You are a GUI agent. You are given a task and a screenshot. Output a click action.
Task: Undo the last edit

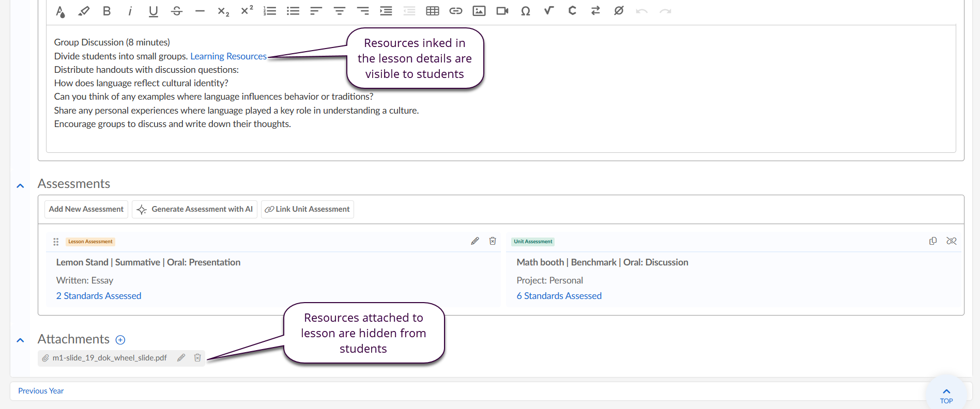pos(642,11)
